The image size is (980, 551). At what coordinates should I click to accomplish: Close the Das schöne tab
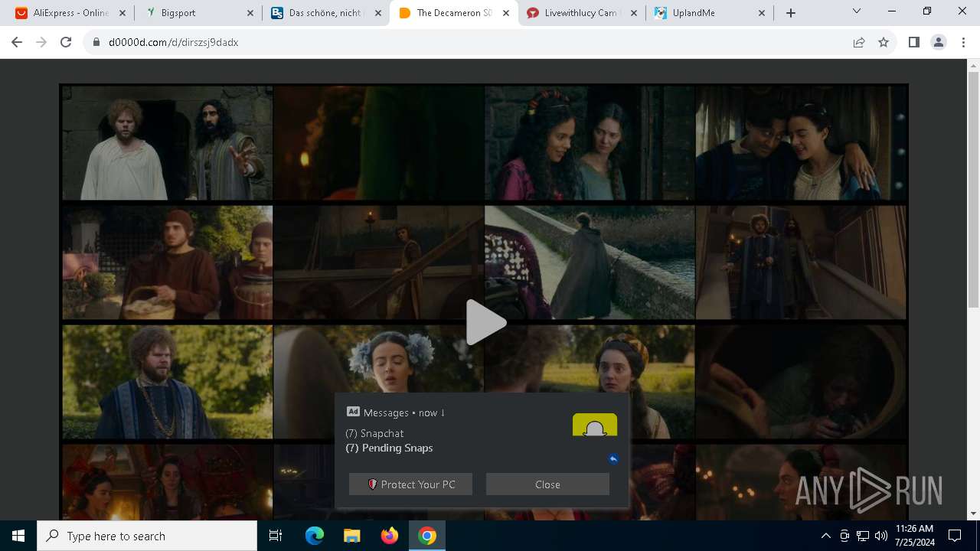pos(377,13)
